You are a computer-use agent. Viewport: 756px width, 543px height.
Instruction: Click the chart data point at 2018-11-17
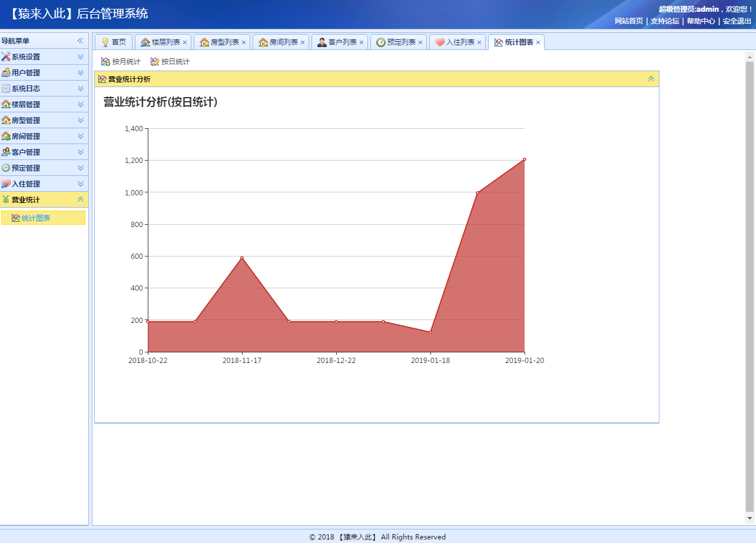click(242, 258)
